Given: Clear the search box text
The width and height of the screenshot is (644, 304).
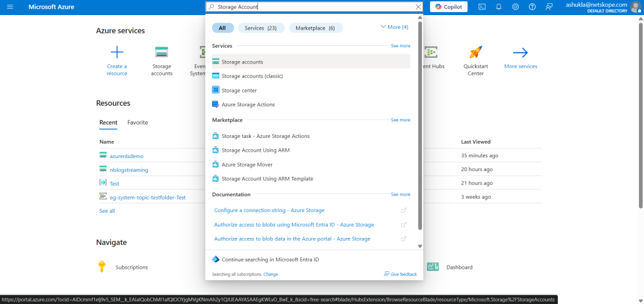Looking at the screenshot, I should pos(418,7).
